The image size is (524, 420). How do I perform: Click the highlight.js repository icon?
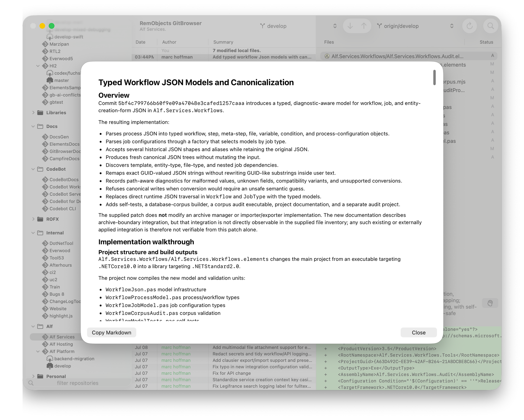click(45, 316)
